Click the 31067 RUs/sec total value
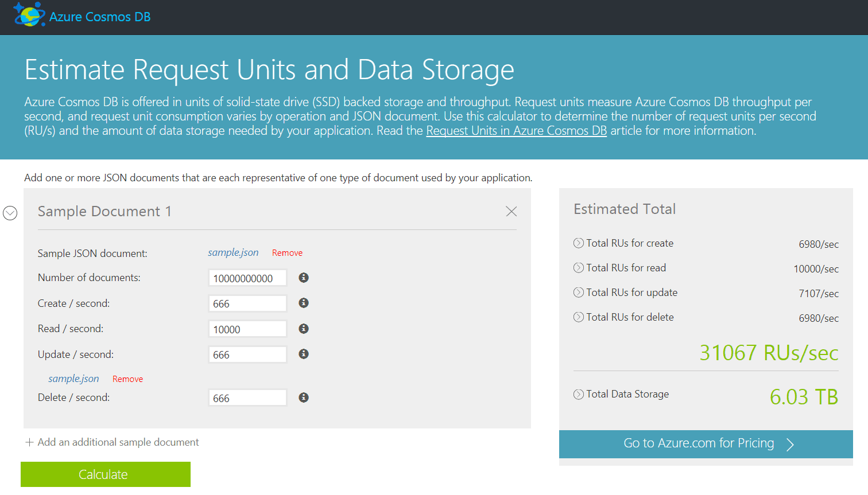 (x=769, y=353)
